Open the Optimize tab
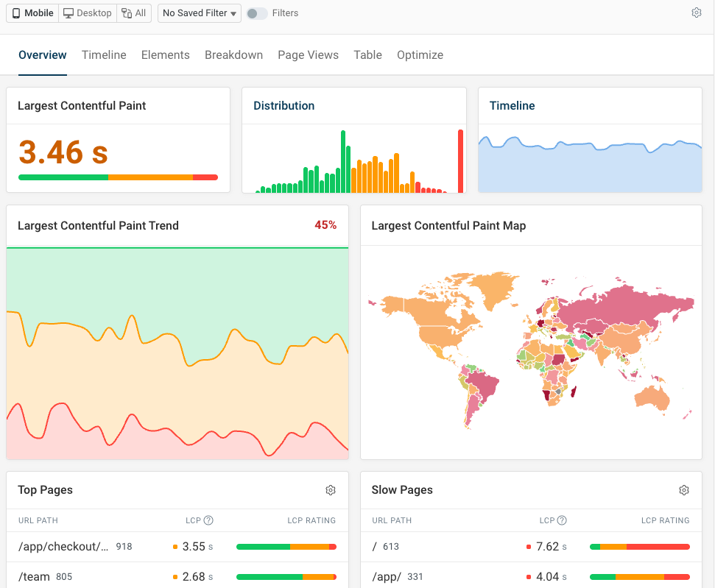Viewport: 715px width, 588px height. click(x=420, y=54)
